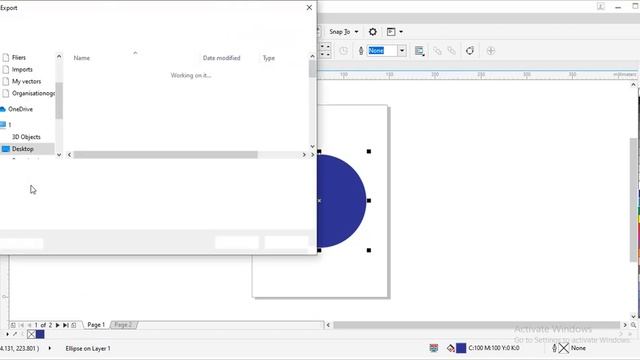
Task: Go to the next page arrow
Action: 58,325
